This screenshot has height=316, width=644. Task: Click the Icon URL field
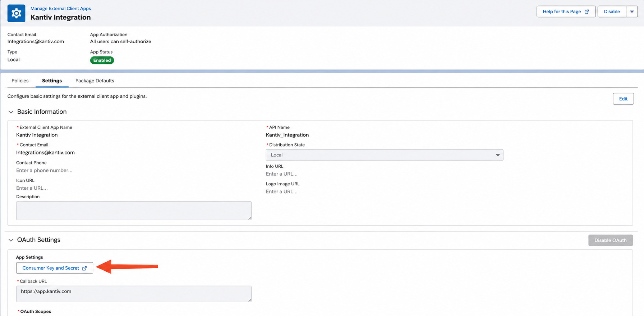click(32, 188)
